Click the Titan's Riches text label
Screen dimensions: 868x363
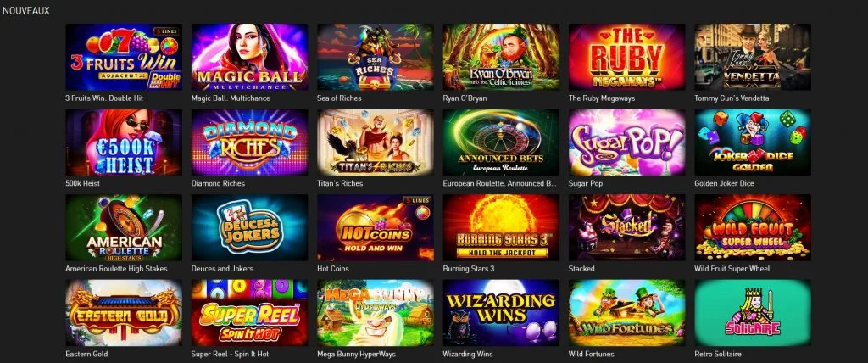[340, 183]
